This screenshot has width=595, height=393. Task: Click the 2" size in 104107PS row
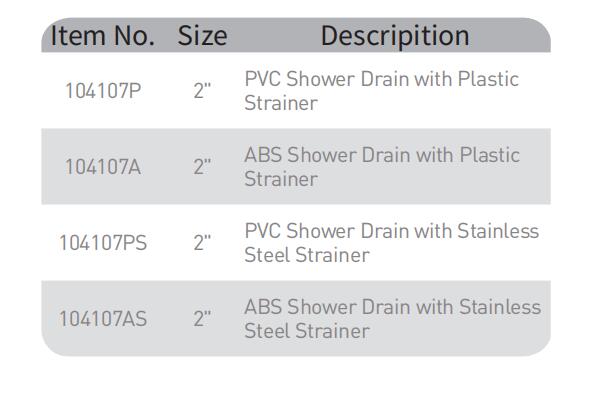tap(202, 243)
